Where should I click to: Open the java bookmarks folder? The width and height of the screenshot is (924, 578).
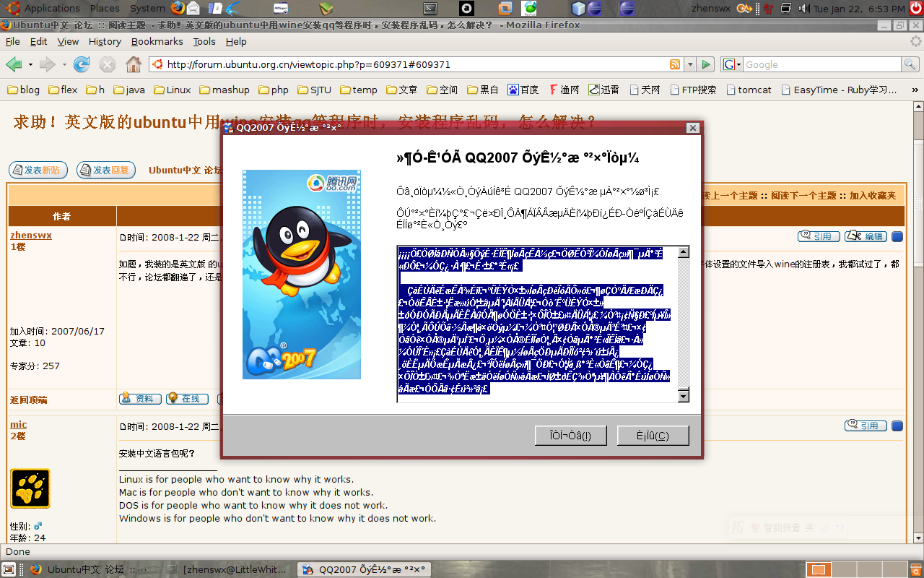(128, 90)
